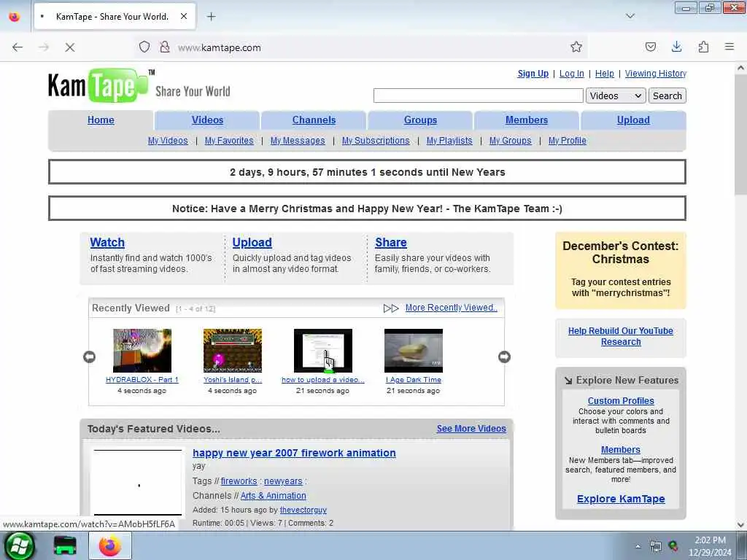Open Custom Profiles feature link

(x=621, y=401)
